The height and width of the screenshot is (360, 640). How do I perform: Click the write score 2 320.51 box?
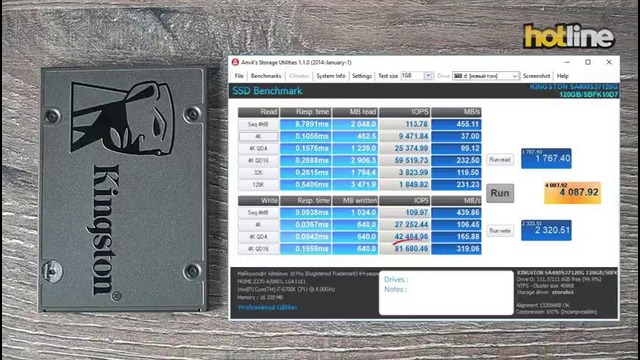pyautogui.click(x=546, y=230)
